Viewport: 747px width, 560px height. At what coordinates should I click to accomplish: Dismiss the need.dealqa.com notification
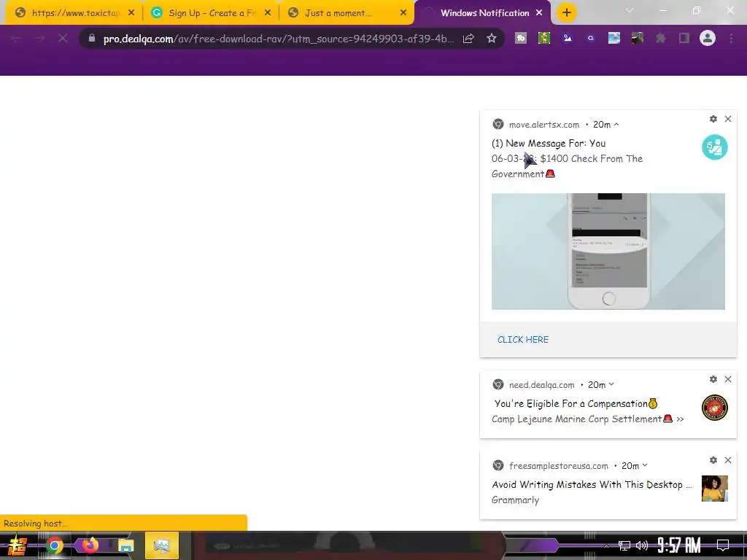coord(728,379)
